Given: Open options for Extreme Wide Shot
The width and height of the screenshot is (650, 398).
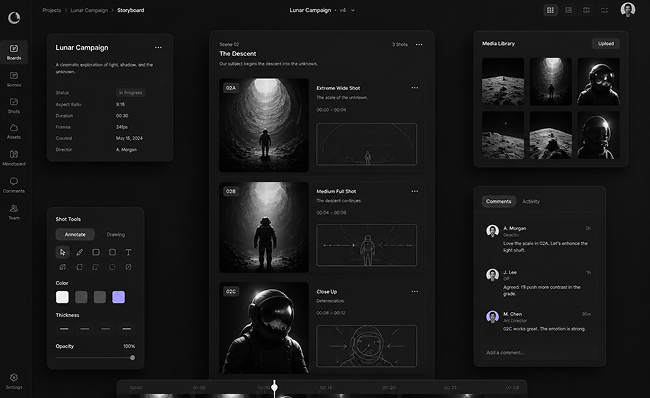Looking at the screenshot, I should pos(415,88).
